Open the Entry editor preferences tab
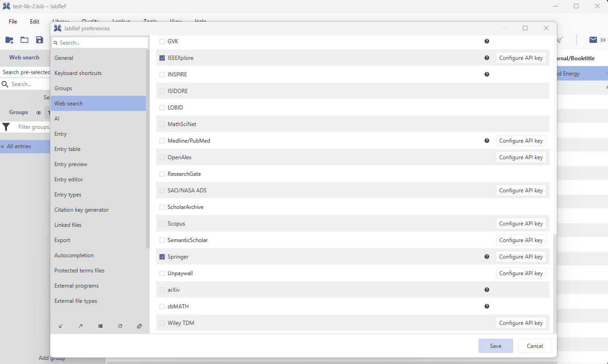The height and width of the screenshot is (364, 608). [69, 179]
